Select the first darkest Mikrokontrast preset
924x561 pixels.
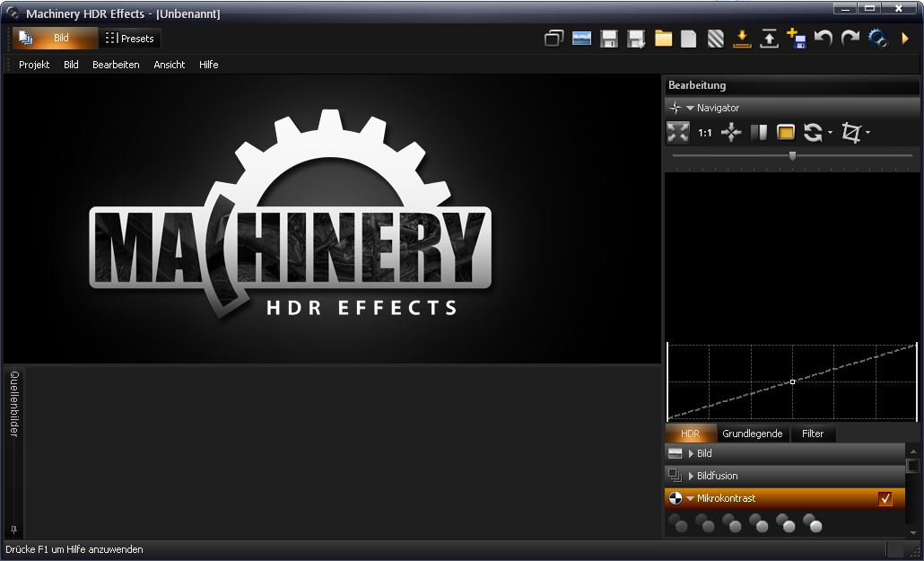(x=677, y=522)
